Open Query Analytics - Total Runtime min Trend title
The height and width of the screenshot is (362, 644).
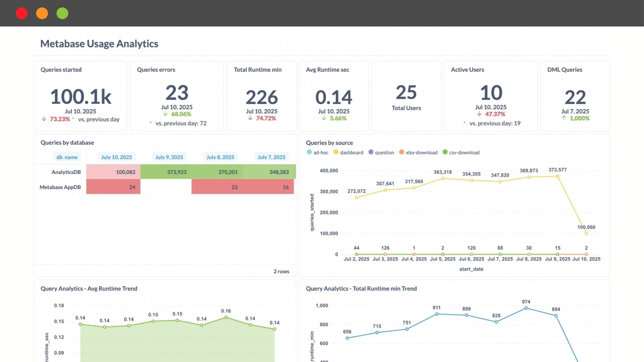(x=361, y=289)
